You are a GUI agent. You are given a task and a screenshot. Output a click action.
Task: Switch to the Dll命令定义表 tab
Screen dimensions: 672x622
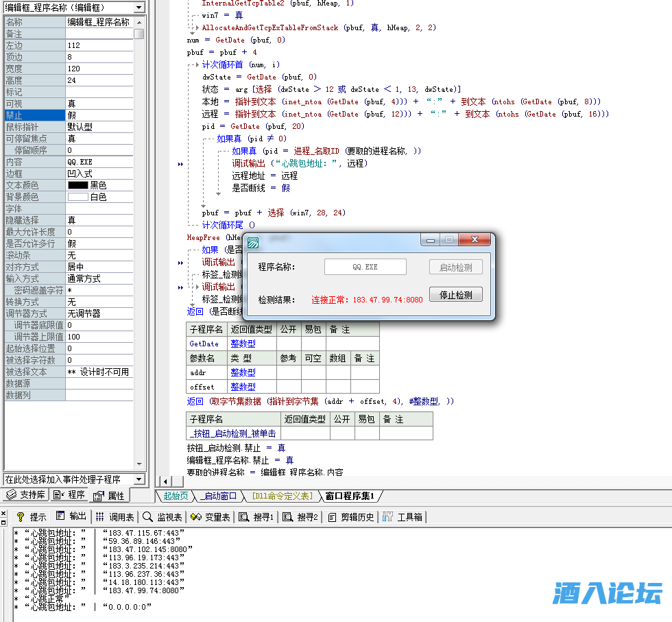(x=282, y=496)
